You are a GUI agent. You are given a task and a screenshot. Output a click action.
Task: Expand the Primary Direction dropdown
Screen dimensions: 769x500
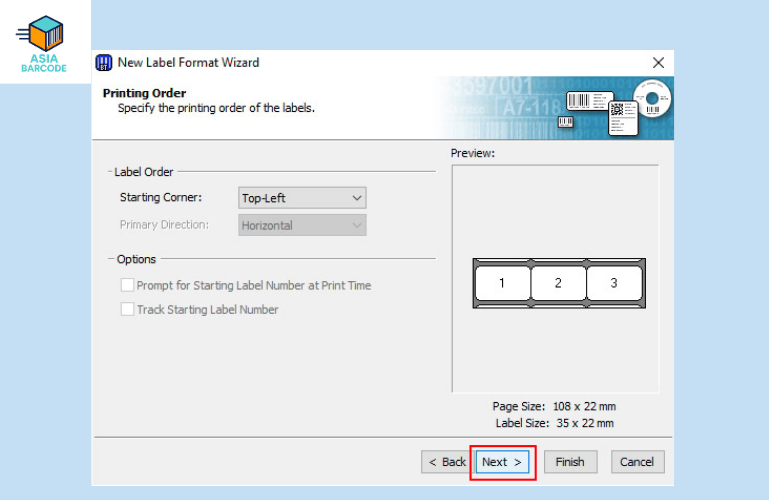pyautogui.click(x=303, y=225)
